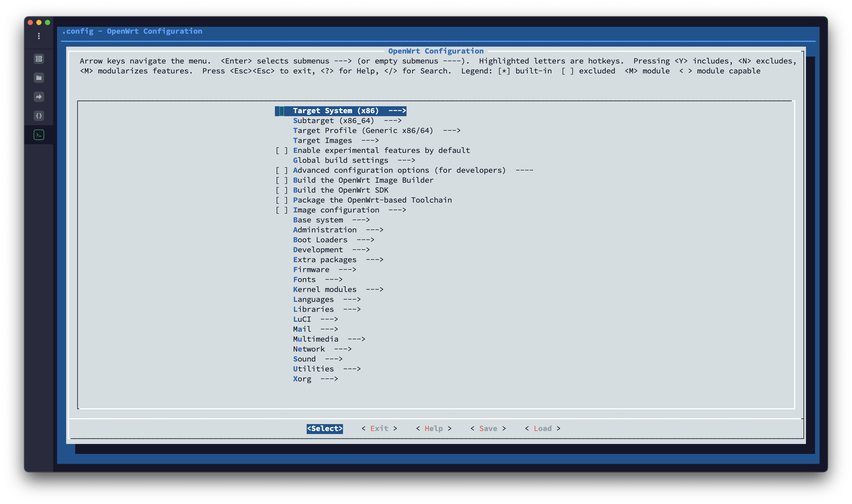852x504 pixels.
Task: Open the three-dot vertical menu
Action: coord(39,36)
